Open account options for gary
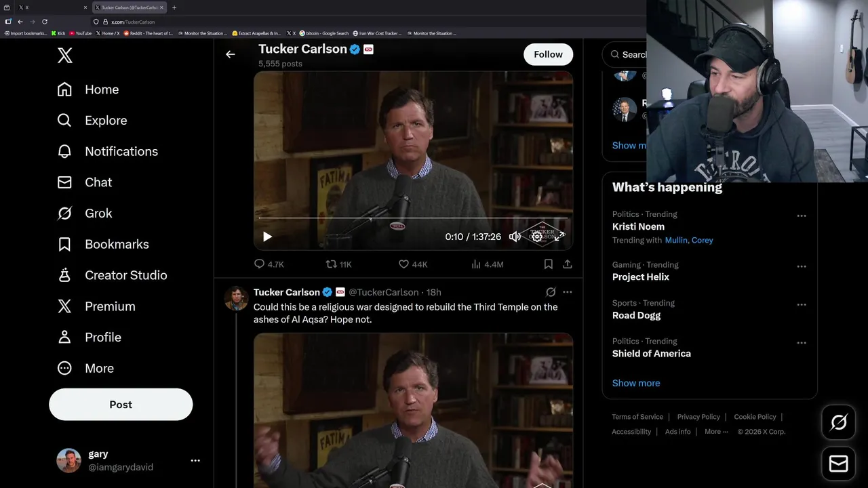868x488 pixels. (x=195, y=461)
